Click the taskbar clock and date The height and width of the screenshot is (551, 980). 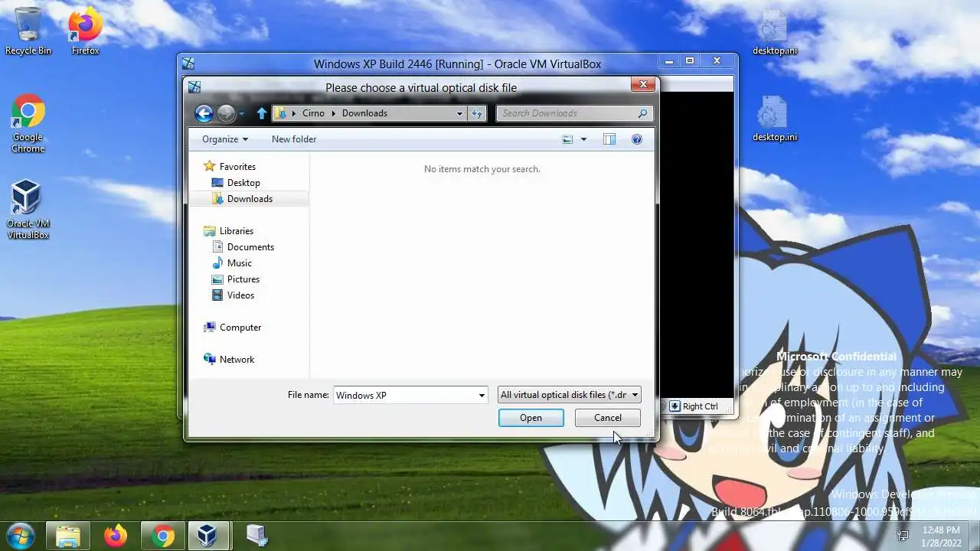coord(941,536)
